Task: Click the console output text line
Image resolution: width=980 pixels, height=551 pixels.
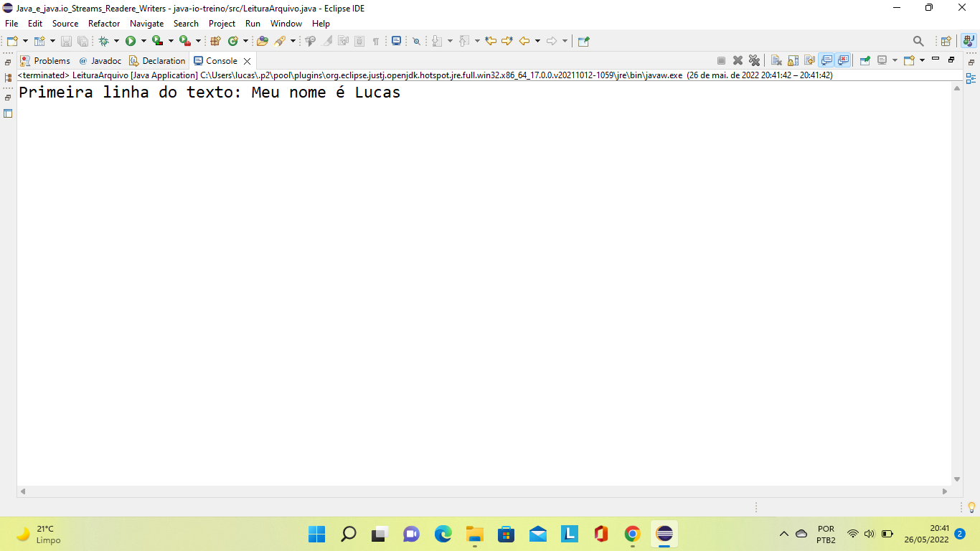Action: 209,93
